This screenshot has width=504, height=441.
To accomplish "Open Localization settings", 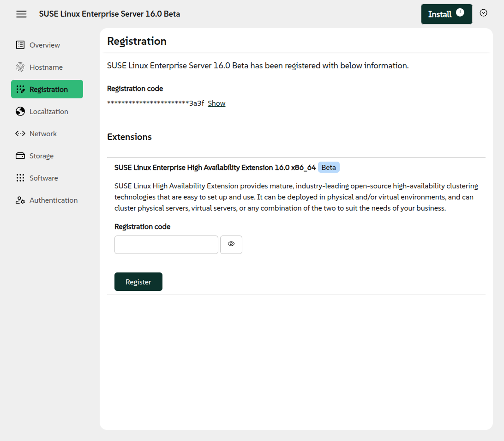I will [x=47, y=111].
